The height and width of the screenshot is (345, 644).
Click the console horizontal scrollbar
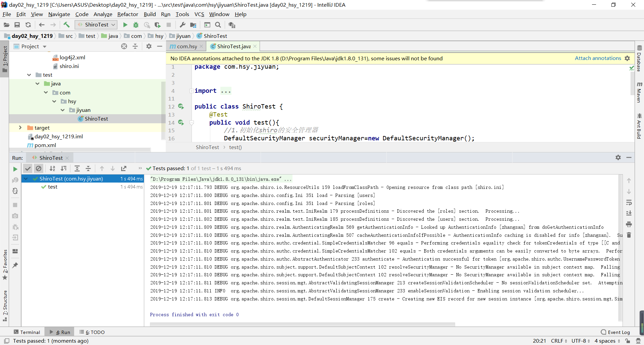coord(302,324)
